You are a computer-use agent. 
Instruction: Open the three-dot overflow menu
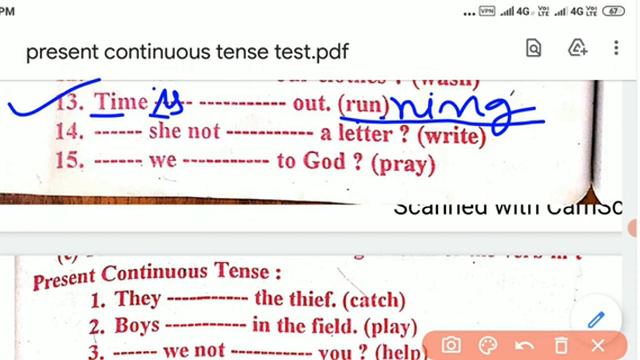(x=616, y=48)
